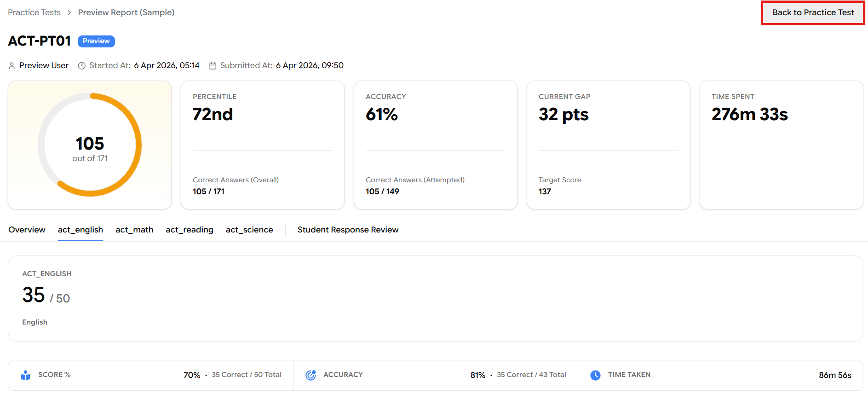
Task: Go to the act_science tab
Action: (x=249, y=230)
